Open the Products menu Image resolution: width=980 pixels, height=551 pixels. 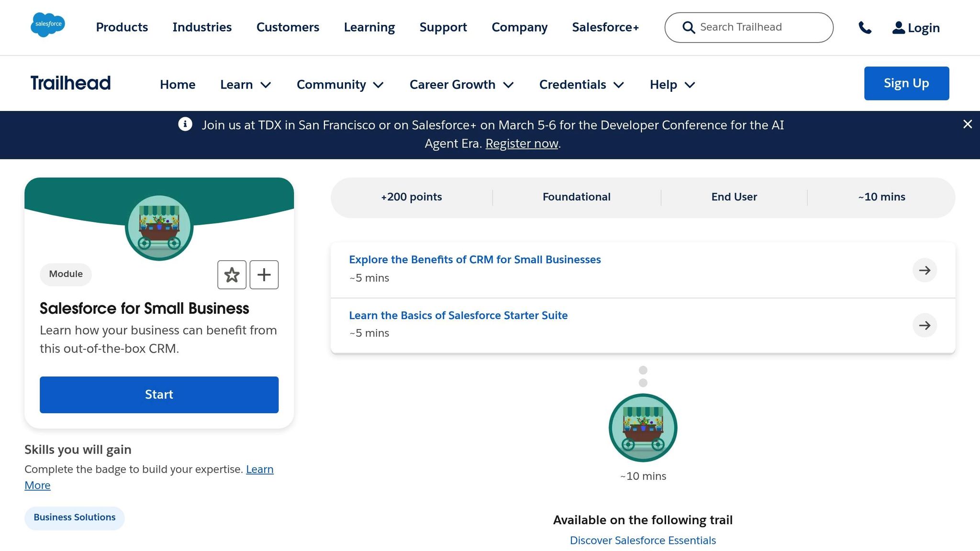[122, 27]
